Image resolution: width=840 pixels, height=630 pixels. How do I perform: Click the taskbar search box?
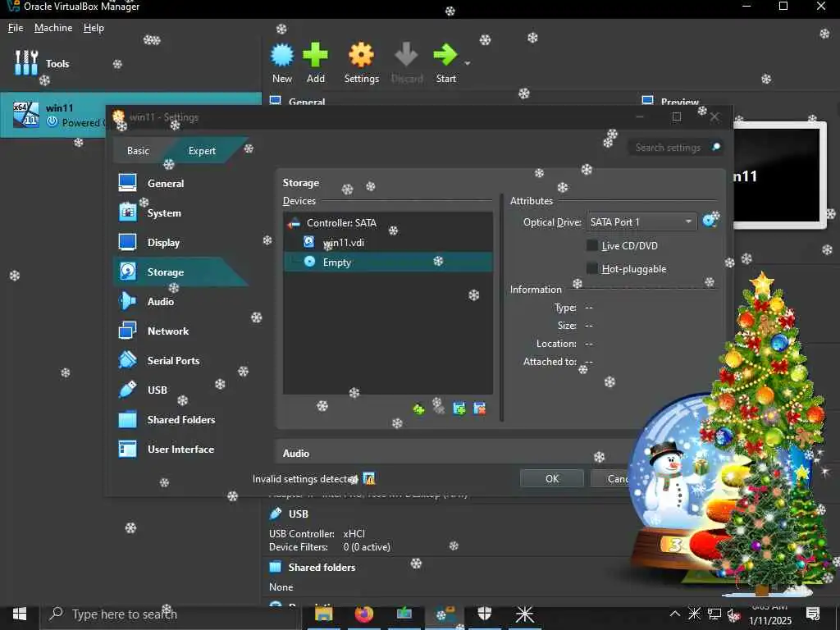(171, 614)
